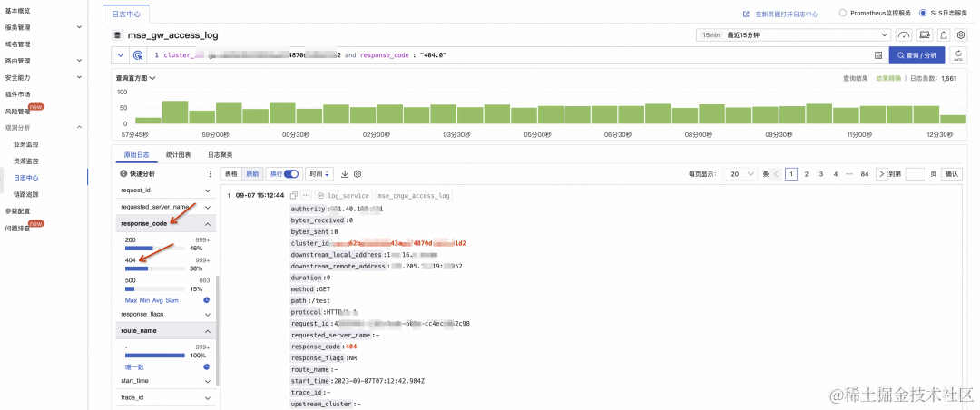Switch to the 日志聚类 tab
The height and width of the screenshot is (410, 980).
220,154
